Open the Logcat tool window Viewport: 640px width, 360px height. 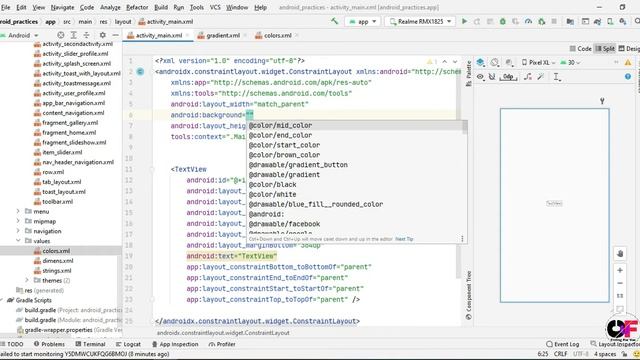point(128,344)
